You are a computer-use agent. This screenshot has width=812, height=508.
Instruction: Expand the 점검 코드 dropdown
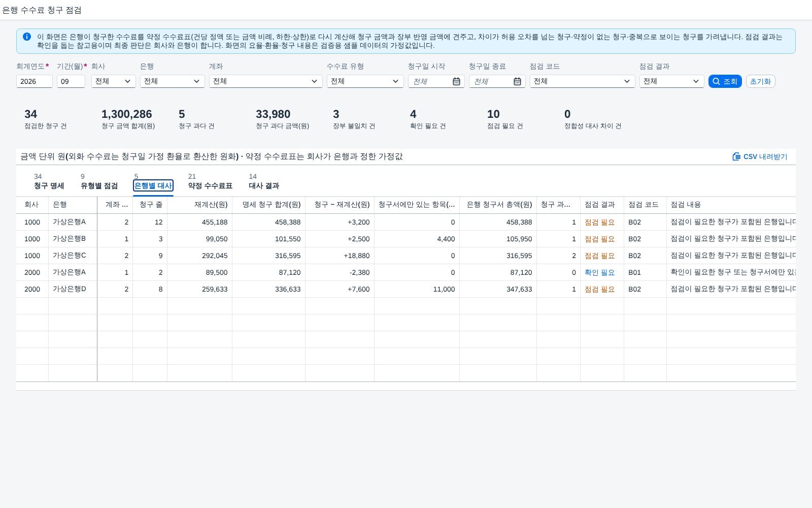point(583,81)
